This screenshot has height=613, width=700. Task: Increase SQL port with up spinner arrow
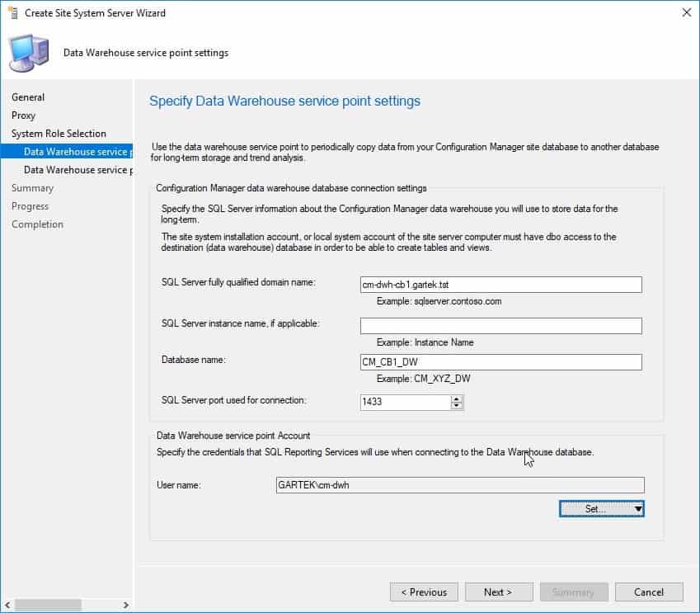(457, 398)
